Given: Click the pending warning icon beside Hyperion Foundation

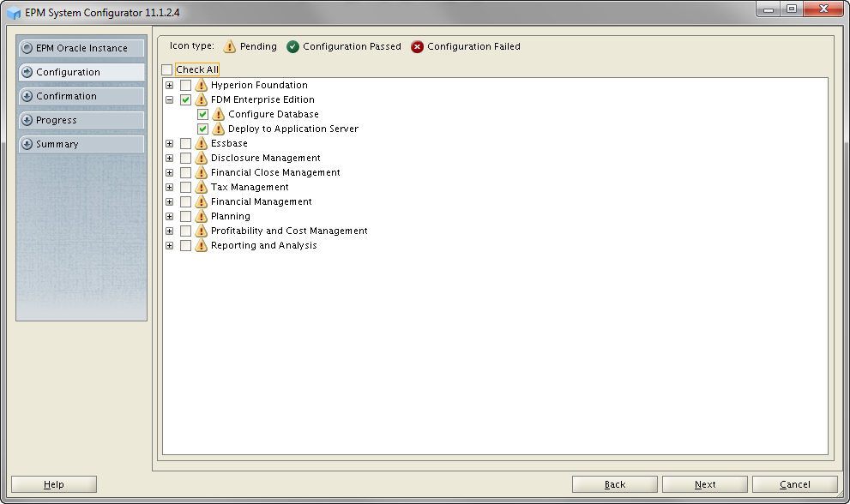Looking at the screenshot, I should click(x=201, y=85).
